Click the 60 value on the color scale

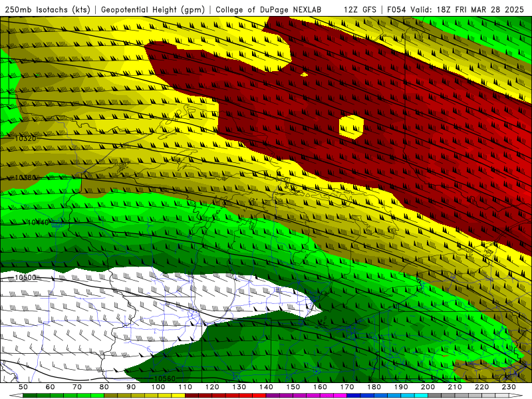point(50,387)
